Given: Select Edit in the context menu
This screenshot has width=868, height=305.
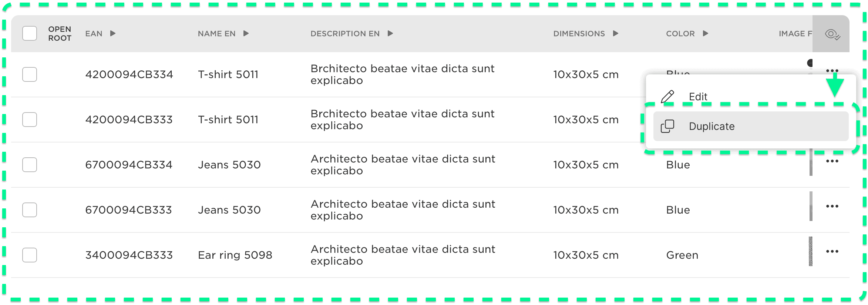Looking at the screenshot, I should click(x=698, y=96).
